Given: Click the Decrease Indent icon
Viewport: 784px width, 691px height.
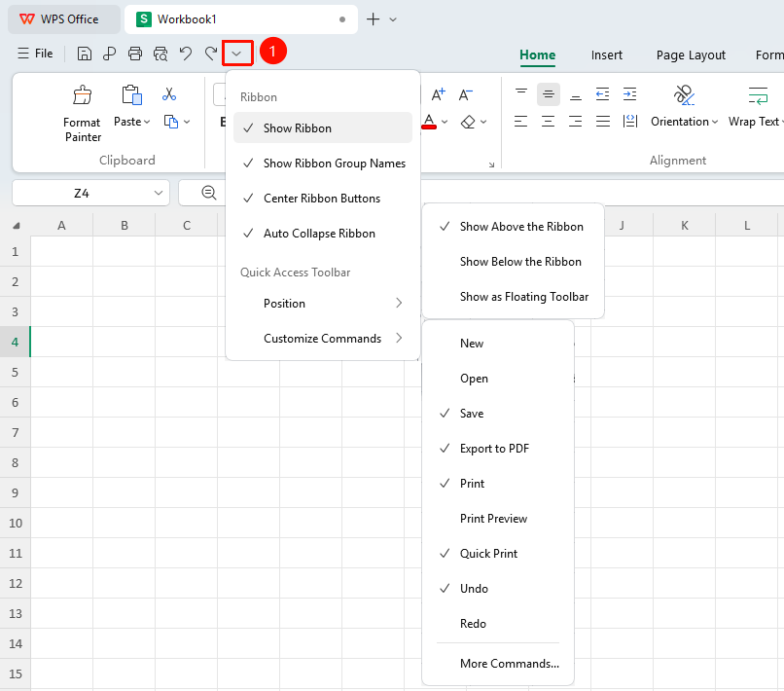Looking at the screenshot, I should pyautogui.click(x=602, y=93).
